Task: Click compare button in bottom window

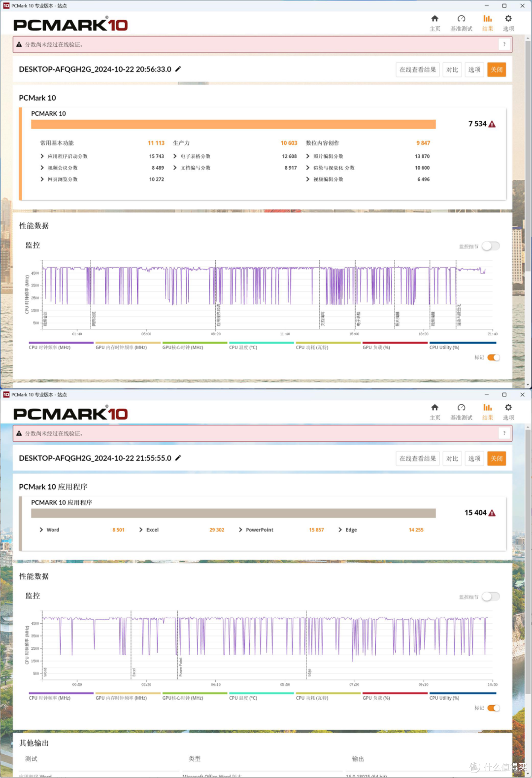Action: (x=452, y=459)
